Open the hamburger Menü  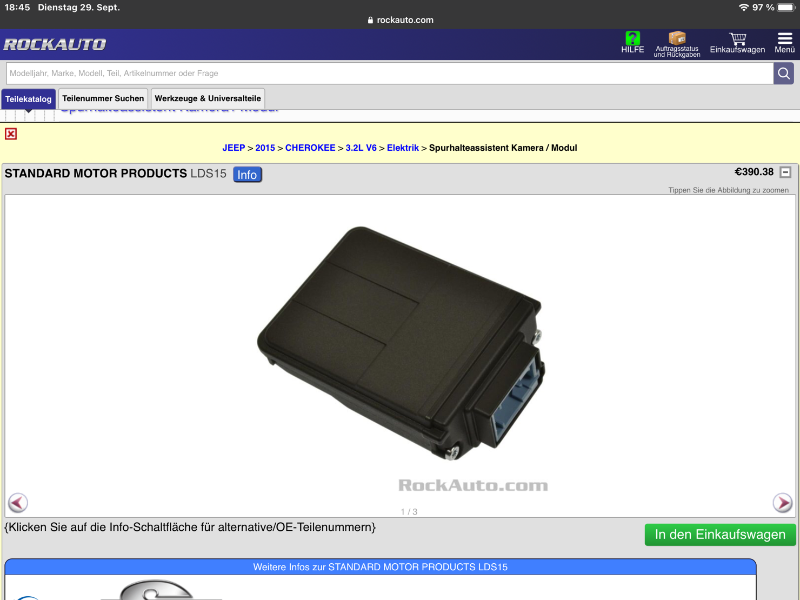(784, 42)
